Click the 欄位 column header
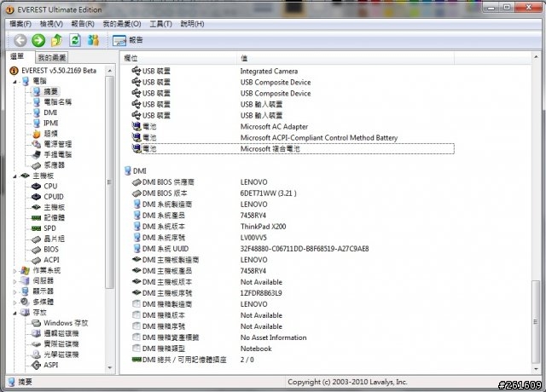Image resolution: width=546 pixels, height=392 pixels. click(179, 58)
